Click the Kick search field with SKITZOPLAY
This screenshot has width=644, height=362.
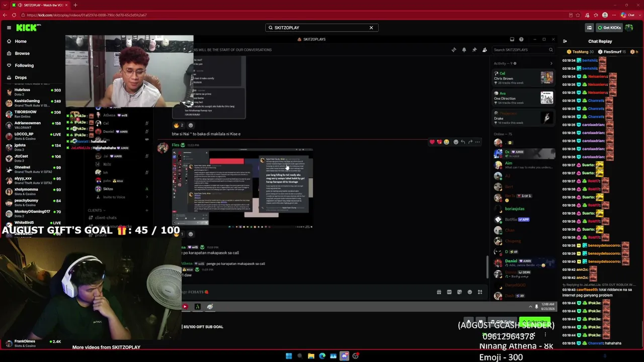[321, 28]
